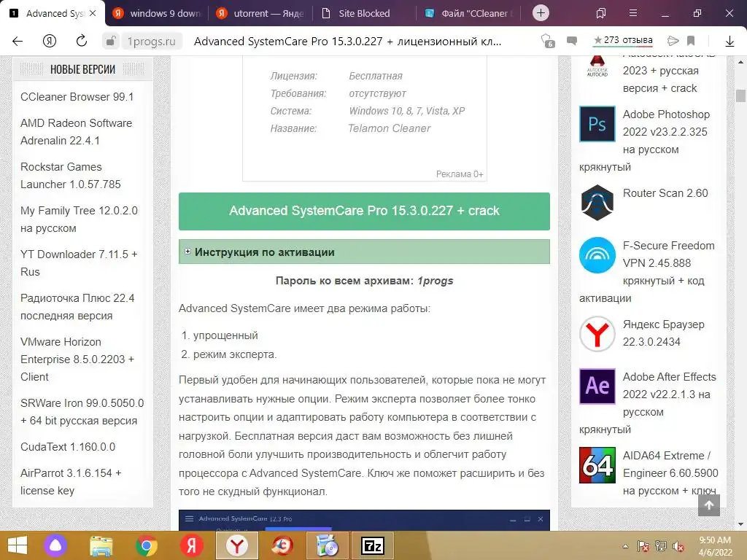Go back to the previous page
Screen dimensions: 747x560
pyautogui.click(x=18, y=42)
